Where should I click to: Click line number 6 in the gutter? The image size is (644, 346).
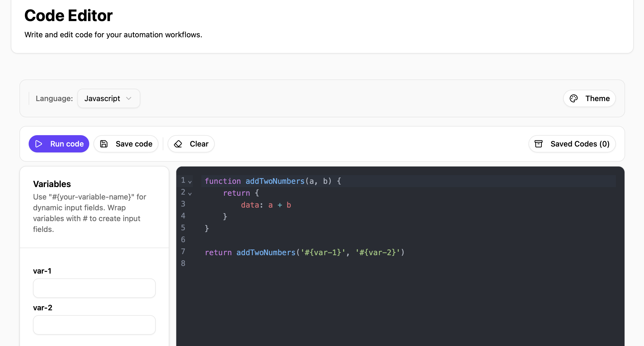(x=183, y=239)
